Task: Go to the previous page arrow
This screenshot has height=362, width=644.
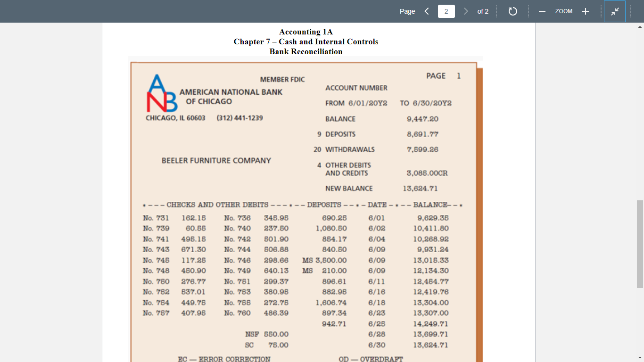Action: coord(427,11)
